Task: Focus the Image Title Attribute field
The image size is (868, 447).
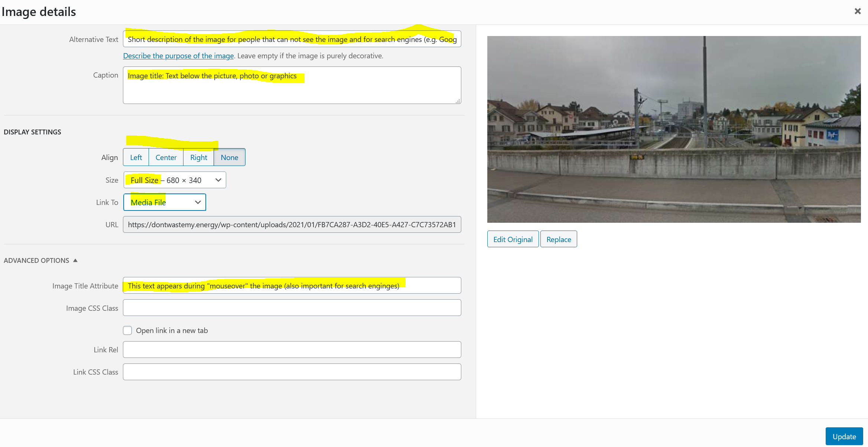Action: pos(292,286)
